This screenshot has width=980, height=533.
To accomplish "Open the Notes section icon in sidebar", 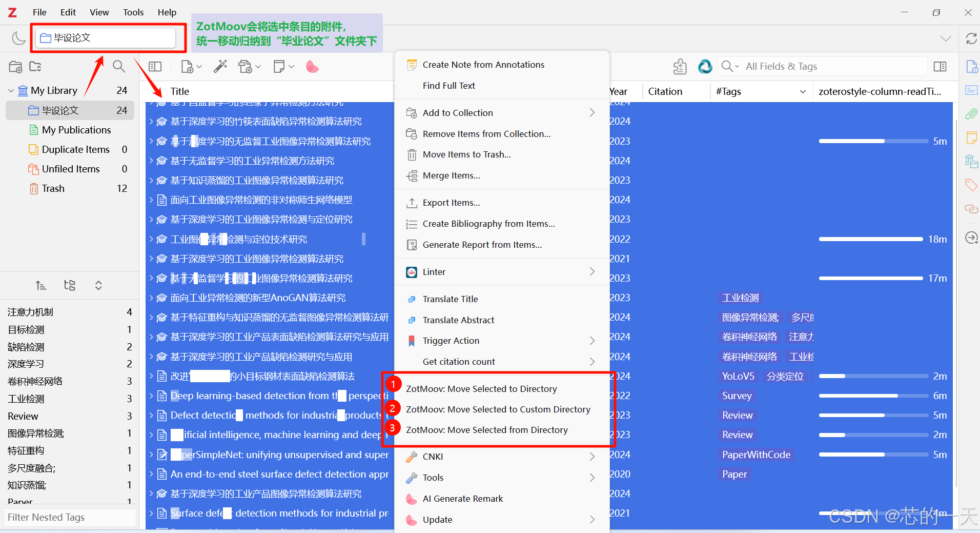I will pyautogui.click(x=971, y=137).
